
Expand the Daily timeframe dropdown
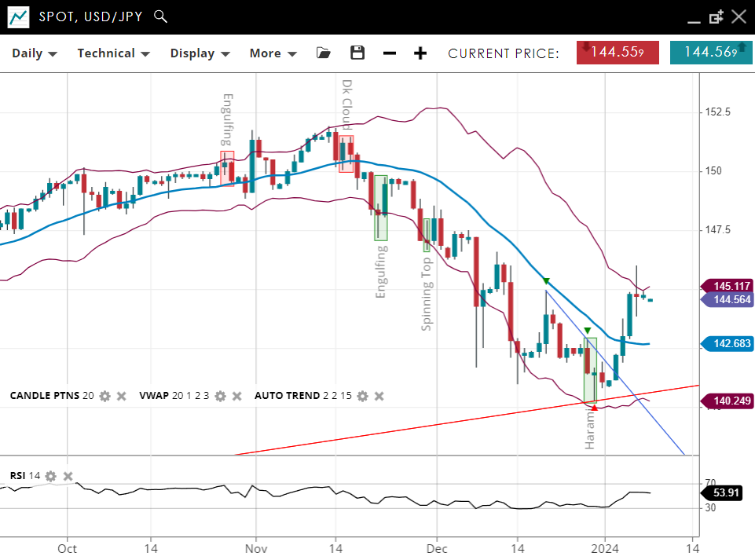tap(35, 53)
